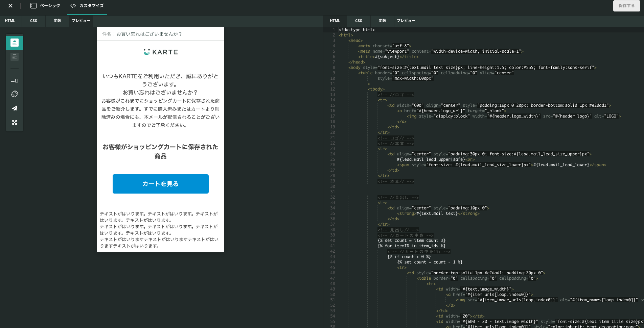Click the subject line お買い忘れはございませんか？

(x=149, y=34)
